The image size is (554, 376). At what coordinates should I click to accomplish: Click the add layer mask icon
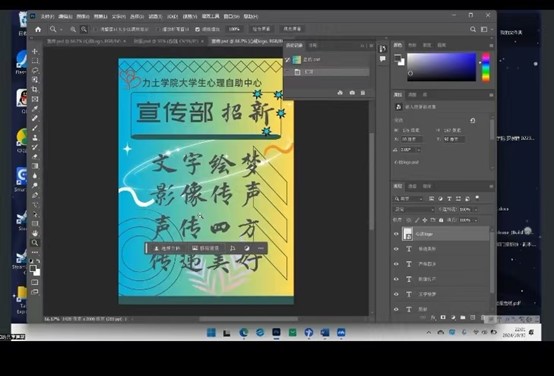pos(443,317)
